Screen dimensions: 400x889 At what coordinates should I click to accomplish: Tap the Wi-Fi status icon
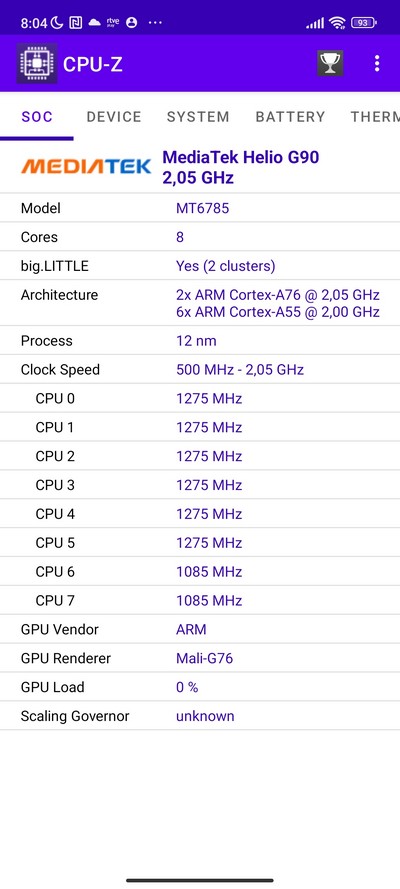click(338, 23)
